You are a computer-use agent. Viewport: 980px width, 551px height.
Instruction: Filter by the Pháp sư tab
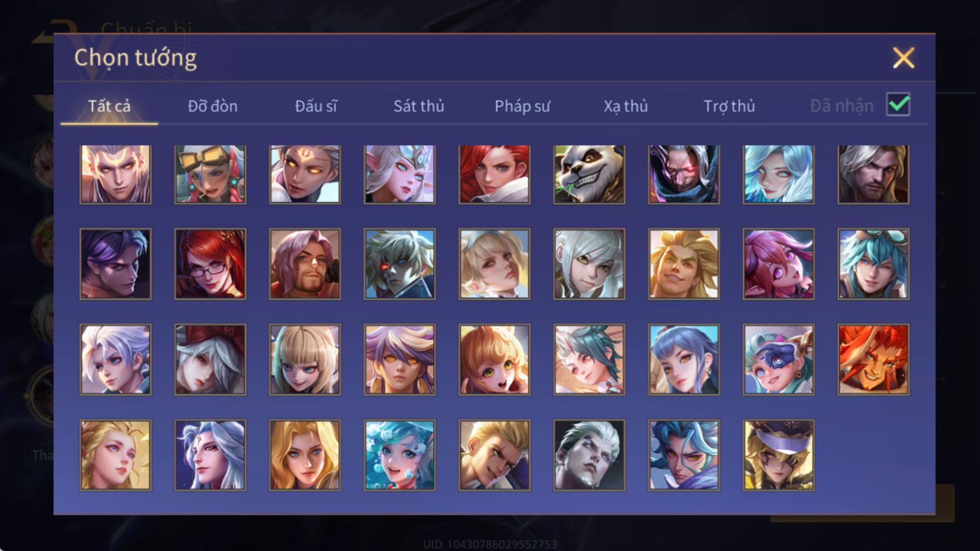(x=522, y=106)
